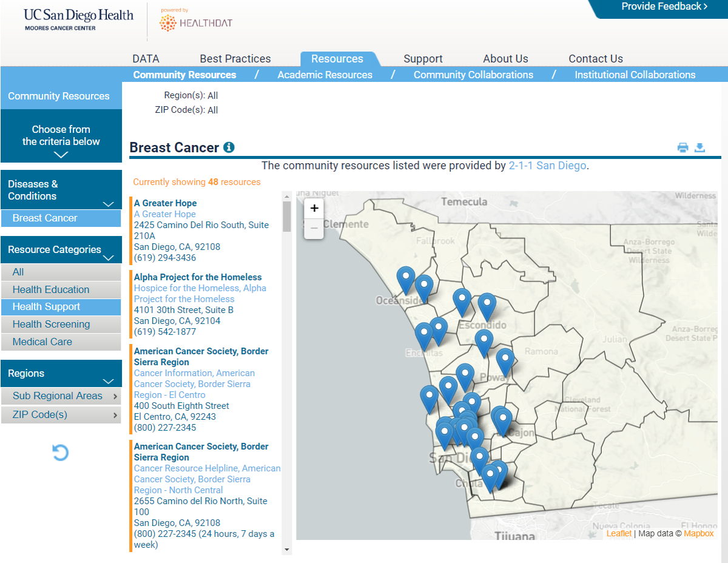Image resolution: width=728 pixels, height=563 pixels.
Task: Click the resource list scrollbar thumb
Action: 287,217
